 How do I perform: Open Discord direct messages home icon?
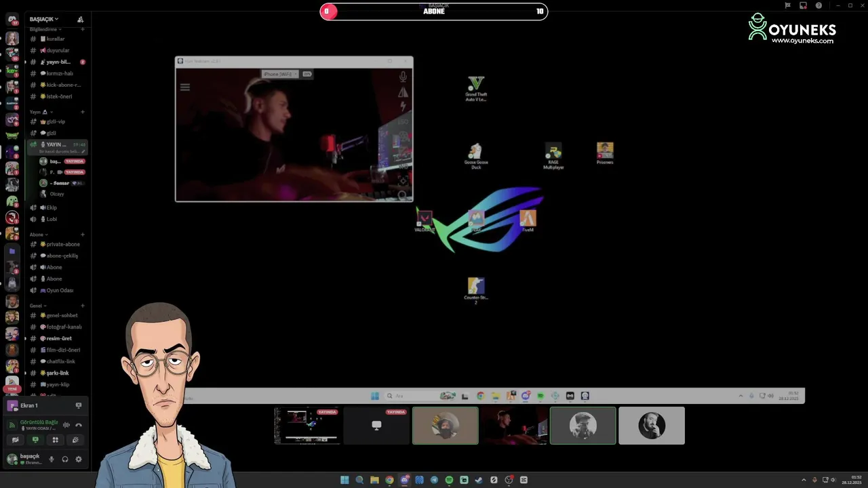(x=12, y=20)
